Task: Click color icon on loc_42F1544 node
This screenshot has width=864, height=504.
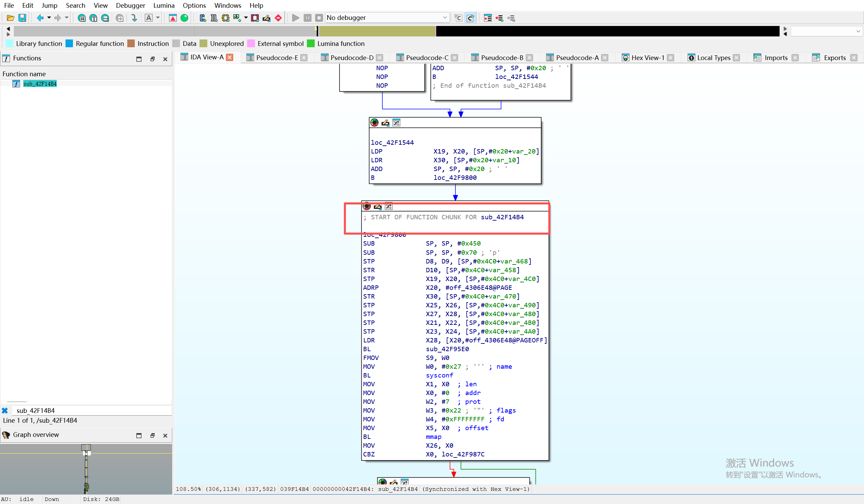Action: [x=374, y=123]
